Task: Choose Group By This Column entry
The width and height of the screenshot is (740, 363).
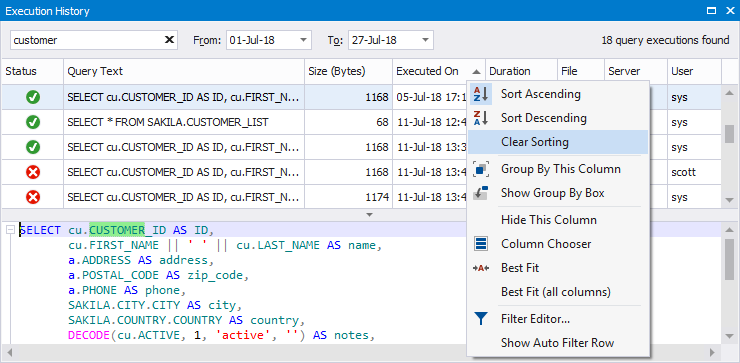Action: pyautogui.click(x=558, y=169)
